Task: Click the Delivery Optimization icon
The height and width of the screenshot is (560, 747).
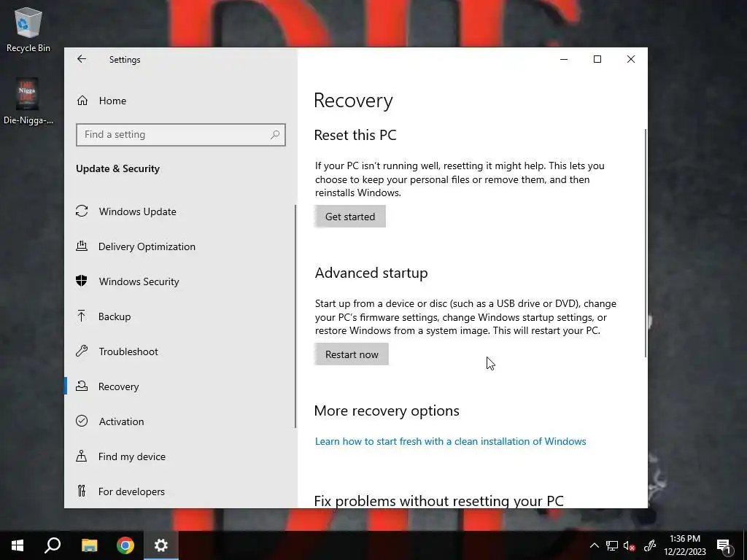Action: (82, 246)
